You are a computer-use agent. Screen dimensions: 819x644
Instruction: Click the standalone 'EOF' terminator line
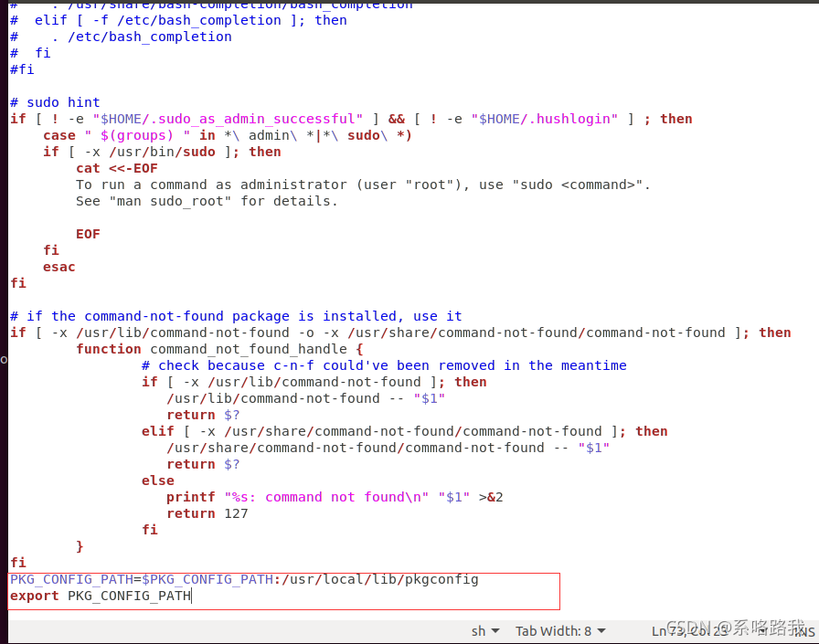click(88, 234)
